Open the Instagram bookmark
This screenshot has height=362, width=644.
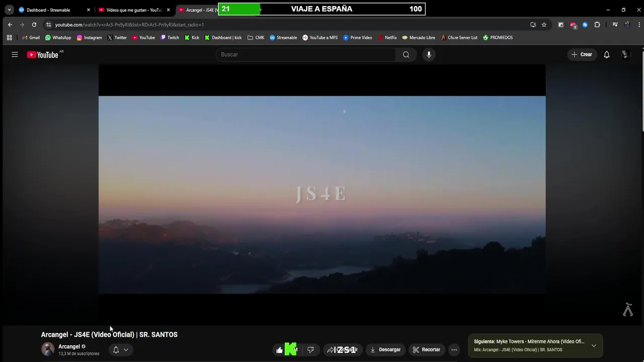(89, 38)
